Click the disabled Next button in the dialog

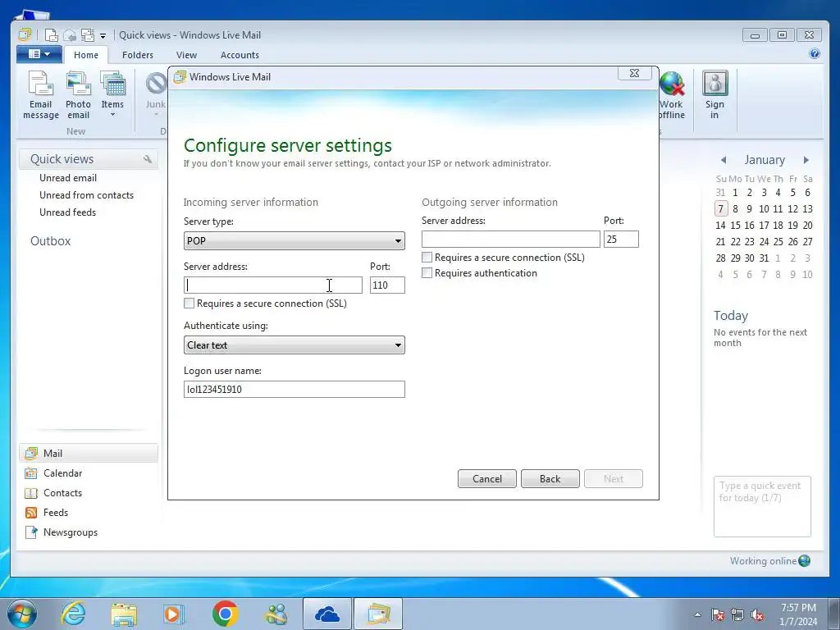click(614, 479)
